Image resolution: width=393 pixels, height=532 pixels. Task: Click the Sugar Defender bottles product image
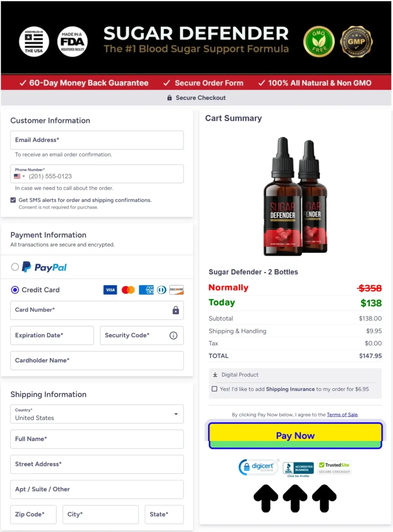click(295, 196)
